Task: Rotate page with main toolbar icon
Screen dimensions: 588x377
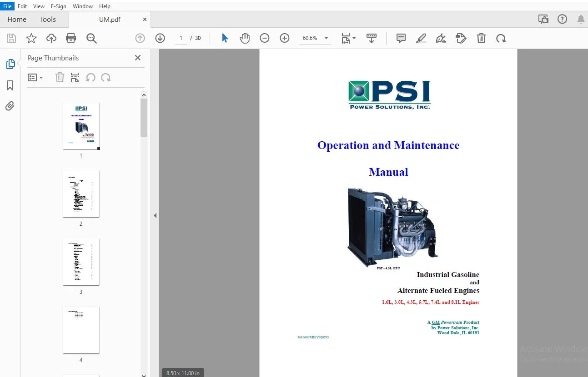Action: tap(501, 39)
